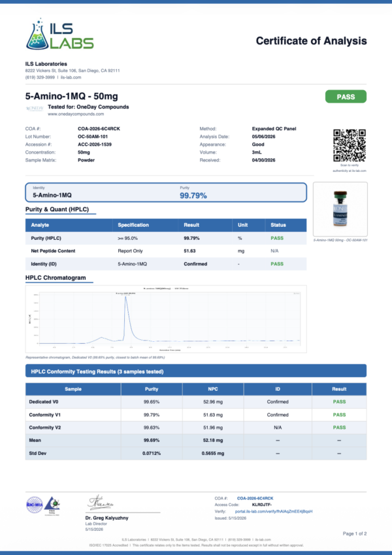Select the Issued: 5/15/2026 line
Screen dimensions: 392x555
[231, 518]
